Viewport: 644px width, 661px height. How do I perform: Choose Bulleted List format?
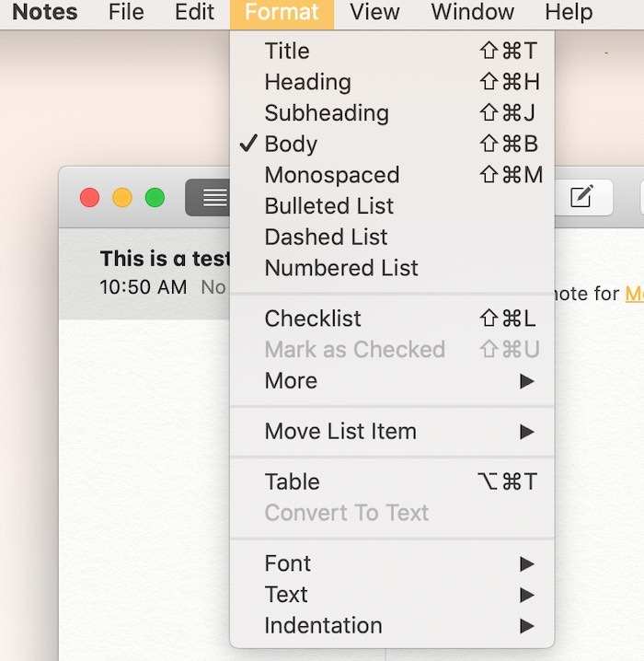(392, 205)
